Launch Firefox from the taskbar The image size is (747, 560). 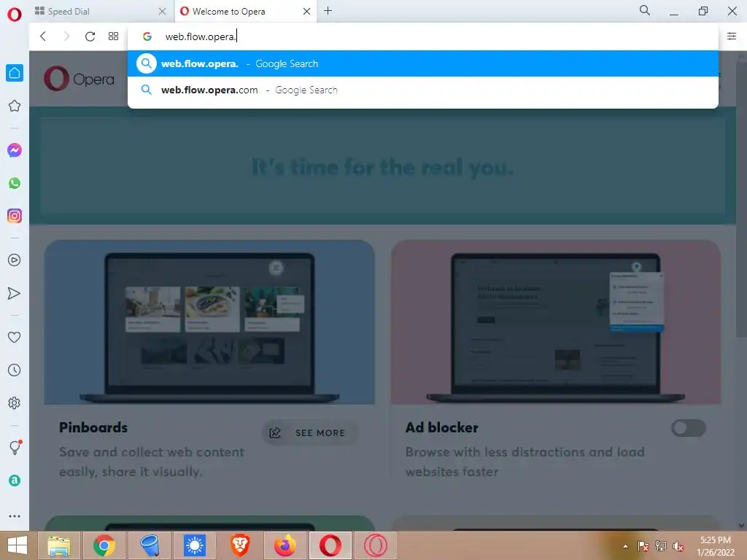coord(285,545)
